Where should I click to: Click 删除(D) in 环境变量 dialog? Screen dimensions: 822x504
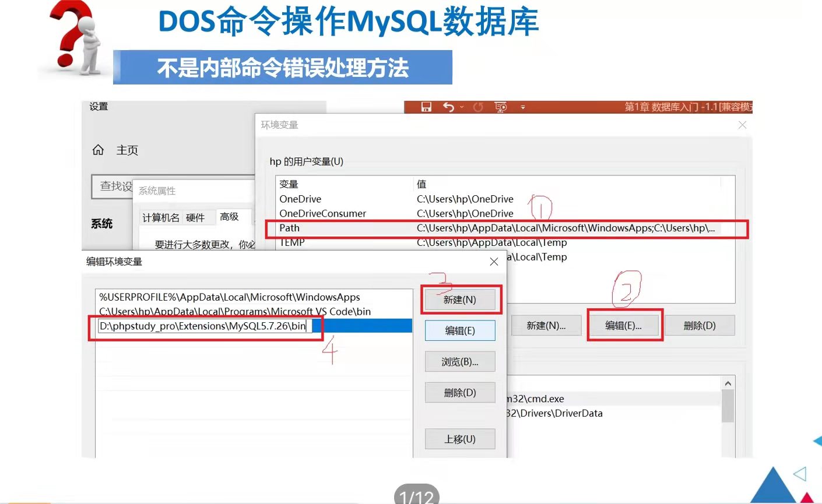pyautogui.click(x=700, y=326)
